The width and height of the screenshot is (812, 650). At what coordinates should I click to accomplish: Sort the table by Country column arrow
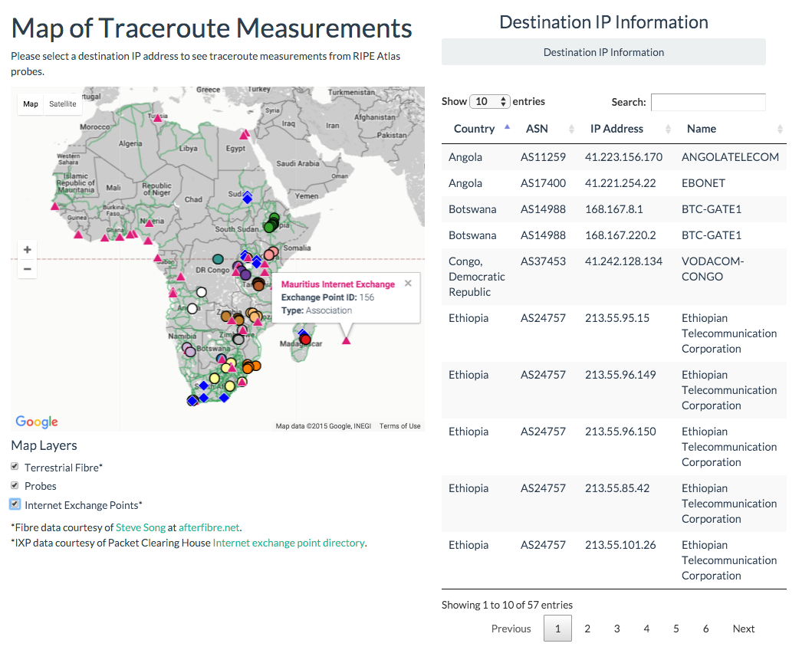pos(507,126)
